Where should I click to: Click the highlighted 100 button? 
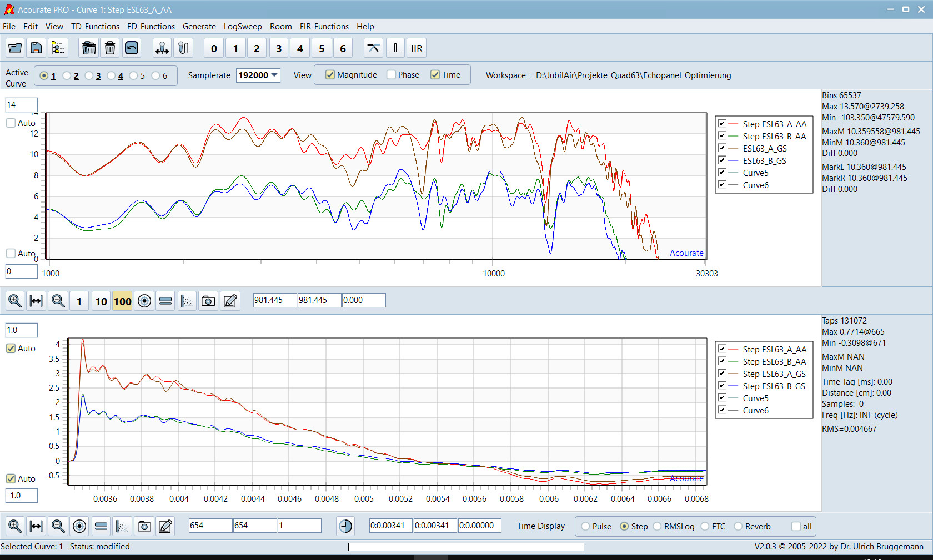point(122,301)
